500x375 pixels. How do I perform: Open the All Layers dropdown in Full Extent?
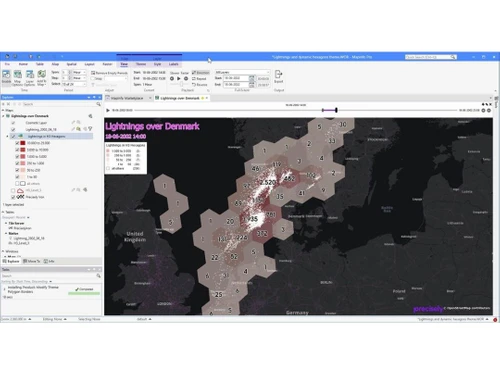[x=242, y=72]
